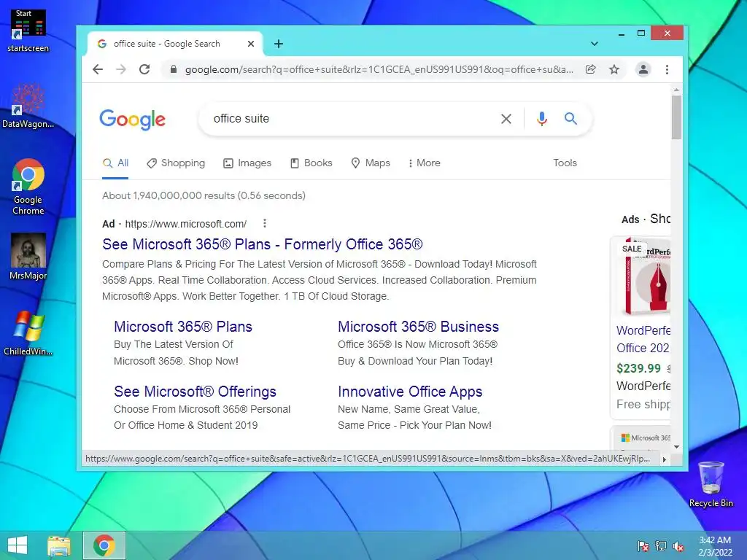Click the Google logo
Viewport: 747px width, 560px height.
coord(133,120)
